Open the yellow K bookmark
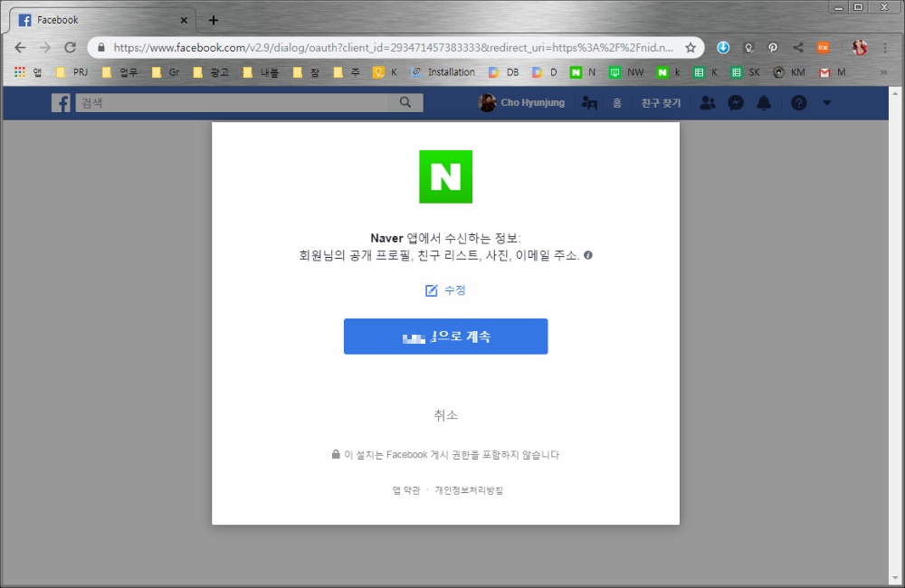905x588 pixels. [x=385, y=72]
